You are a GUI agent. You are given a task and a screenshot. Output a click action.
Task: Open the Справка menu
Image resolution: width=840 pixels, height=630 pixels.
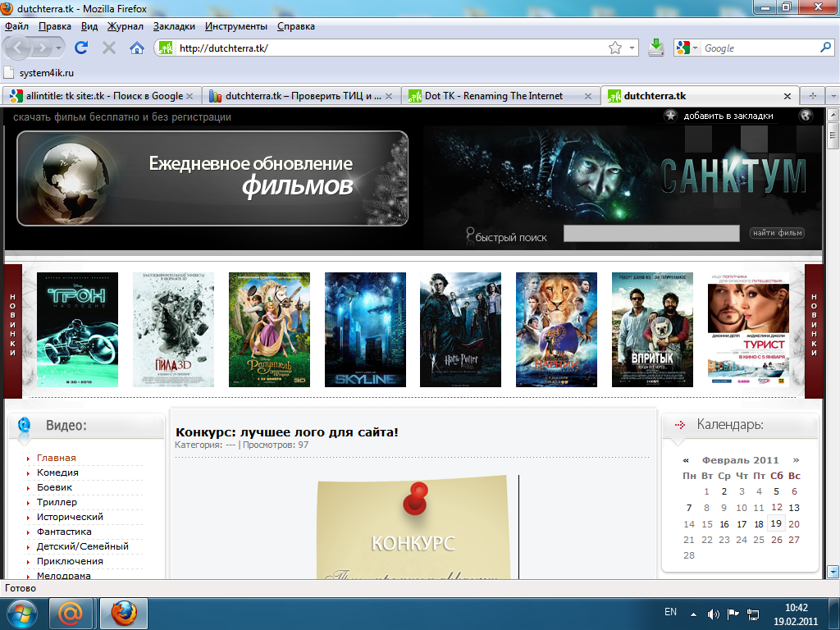[295, 26]
